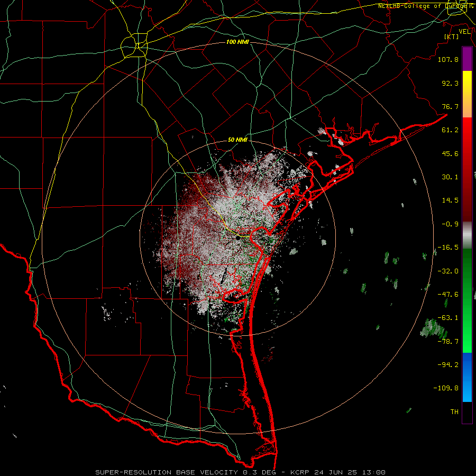This screenshot has width=476, height=476.
Task: Pick the gray near-zero segment of the color bar
Action: coord(467,235)
